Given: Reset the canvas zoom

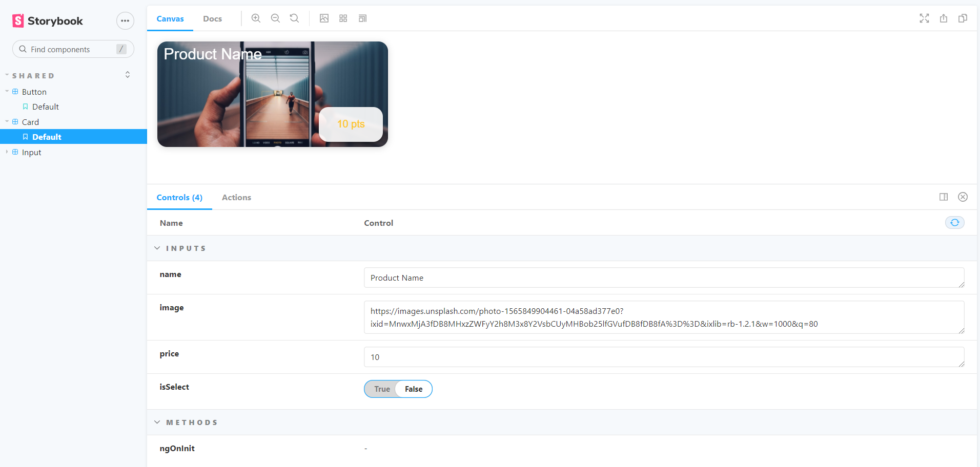Looking at the screenshot, I should pos(294,18).
